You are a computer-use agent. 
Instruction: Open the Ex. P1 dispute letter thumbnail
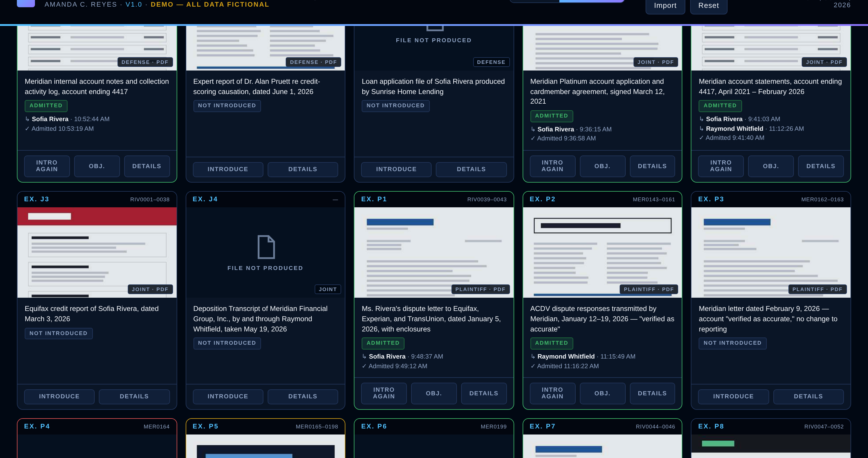(x=434, y=252)
